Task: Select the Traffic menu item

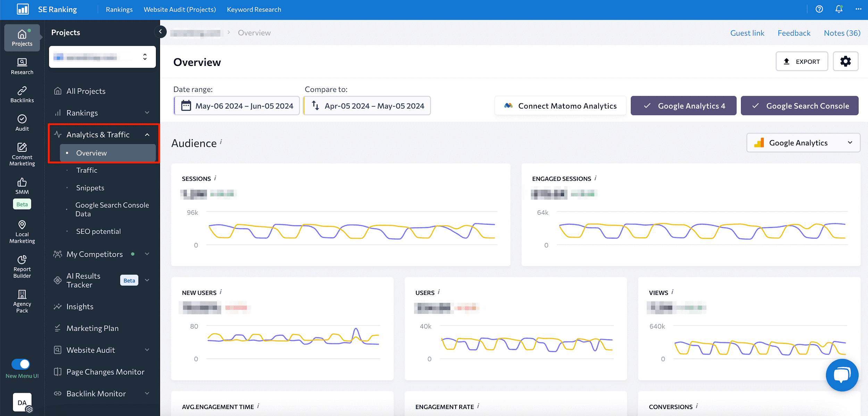Action: [87, 170]
